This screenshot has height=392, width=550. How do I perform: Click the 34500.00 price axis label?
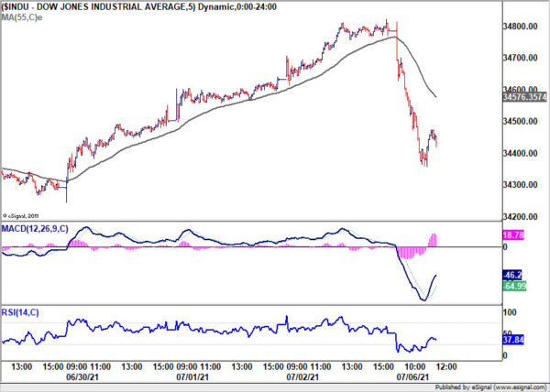click(520, 121)
